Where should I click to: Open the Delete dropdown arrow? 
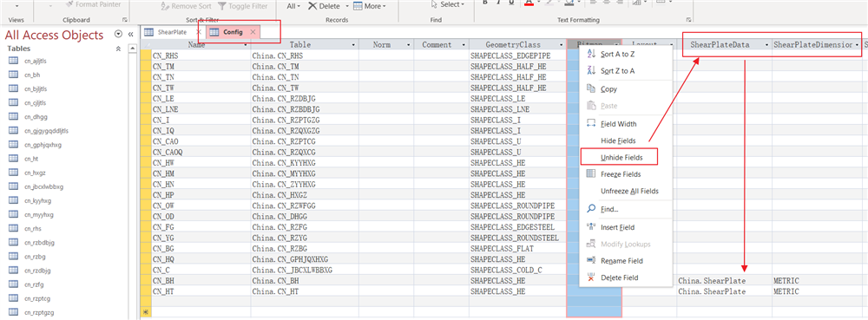tap(347, 6)
